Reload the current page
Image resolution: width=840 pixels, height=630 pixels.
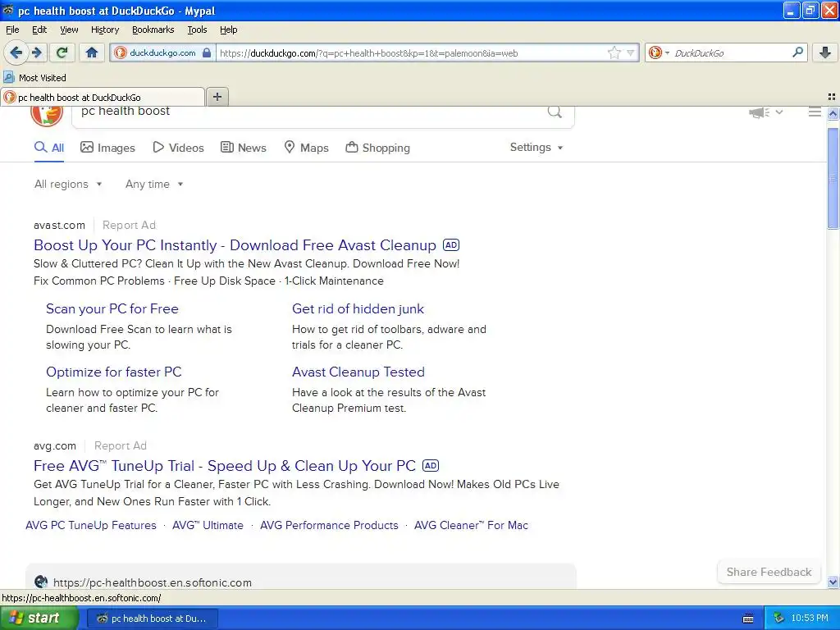point(62,52)
